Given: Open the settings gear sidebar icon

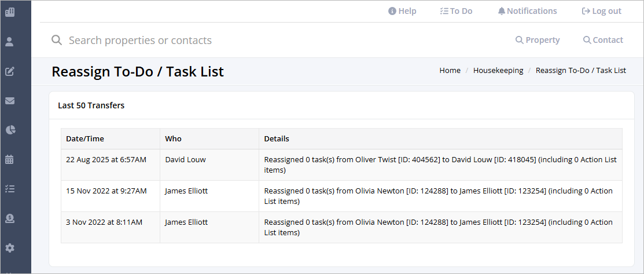Looking at the screenshot, I should [10, 248].
